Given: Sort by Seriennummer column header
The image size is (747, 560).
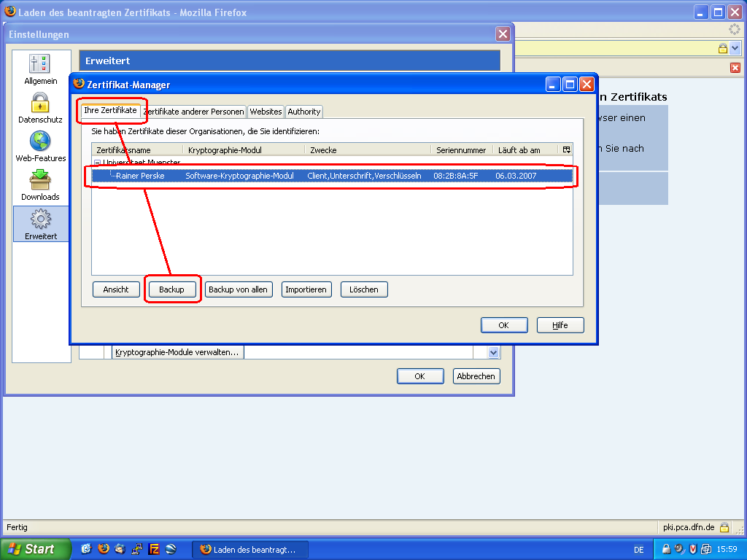Looking at the screenshot, I should (462, 150).
